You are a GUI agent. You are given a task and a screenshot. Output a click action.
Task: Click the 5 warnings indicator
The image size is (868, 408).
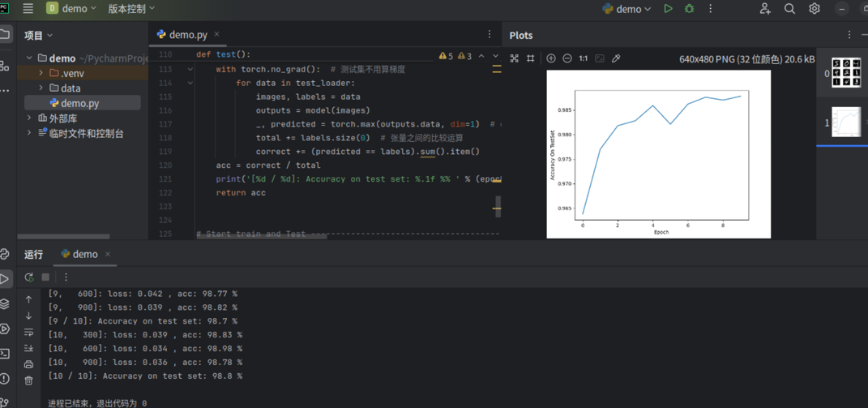click(x=447, y=56)
